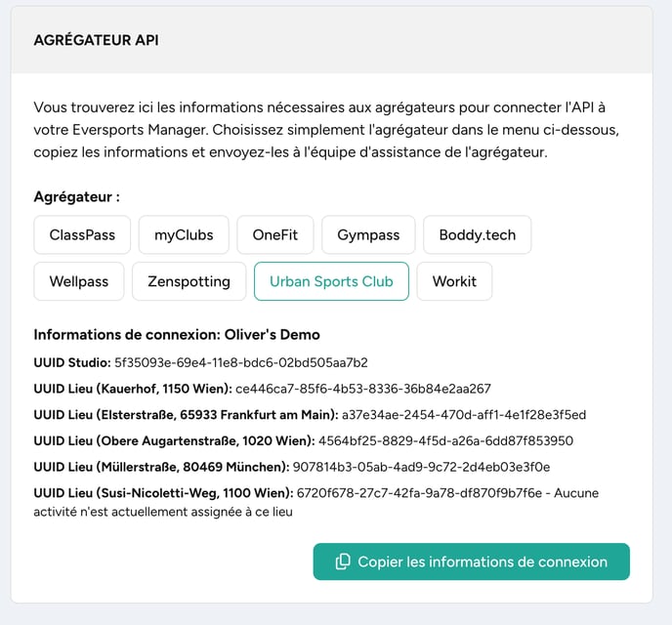Pick the Gympass aggregator
This screenshot has width=672, height=625.
368,234
